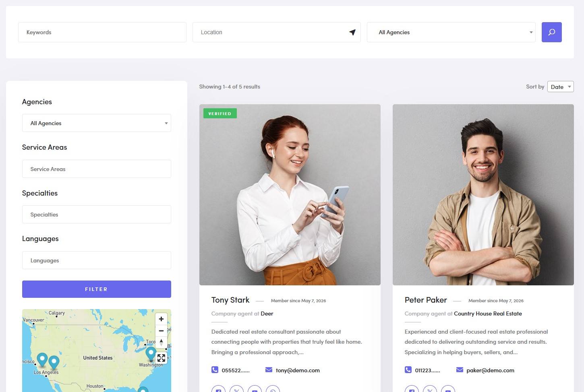Click the purple search magnifier button
This screenshot has height=392, width=584.
point(551,32)
